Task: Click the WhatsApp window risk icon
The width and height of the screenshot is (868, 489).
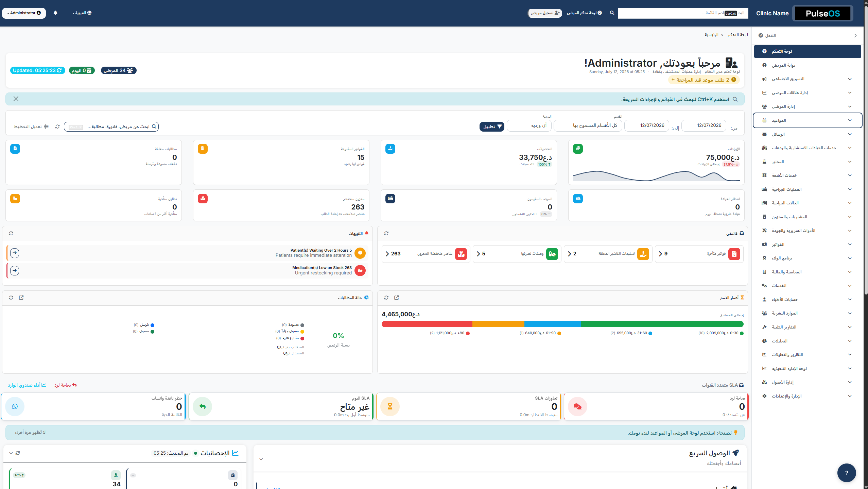Action: pyautogui.click(x=15, y=406)
